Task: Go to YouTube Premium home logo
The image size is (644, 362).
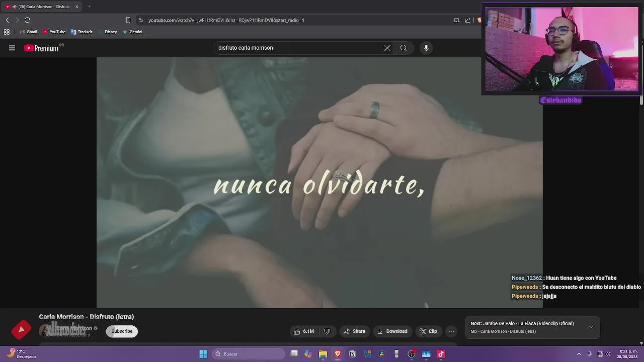Action: pos(42,48)
